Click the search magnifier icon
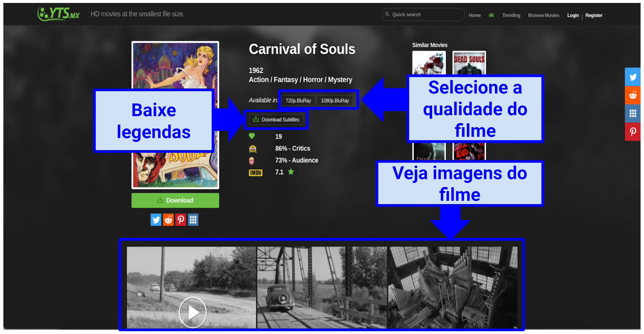The image size is (644, 334). (x=387, y=14)
